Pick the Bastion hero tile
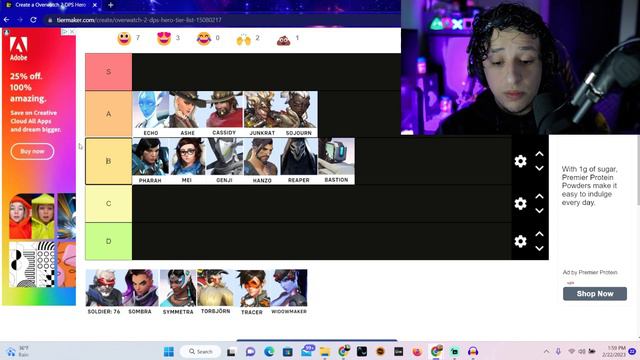This screenshot has height=360, width=640. tap(336, 161)
